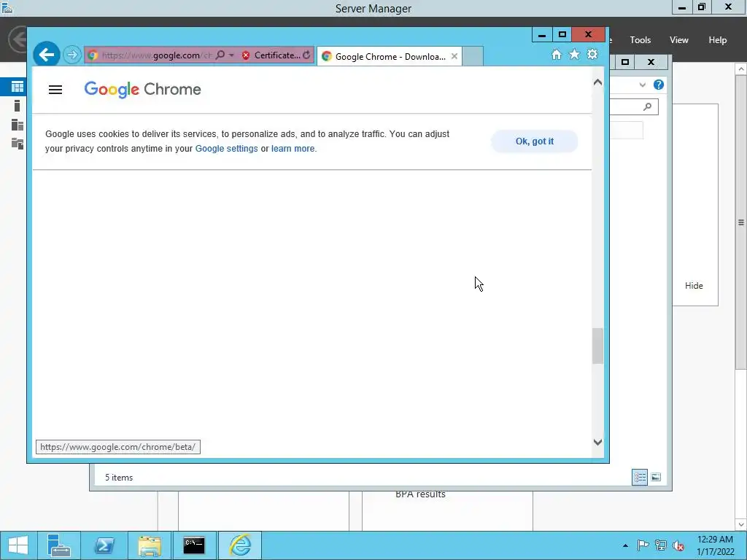Image resolution: width=747 pixels, height=560 pixels.
Task: Click BPA results text in Server Manager
Action: coord(421,494)
